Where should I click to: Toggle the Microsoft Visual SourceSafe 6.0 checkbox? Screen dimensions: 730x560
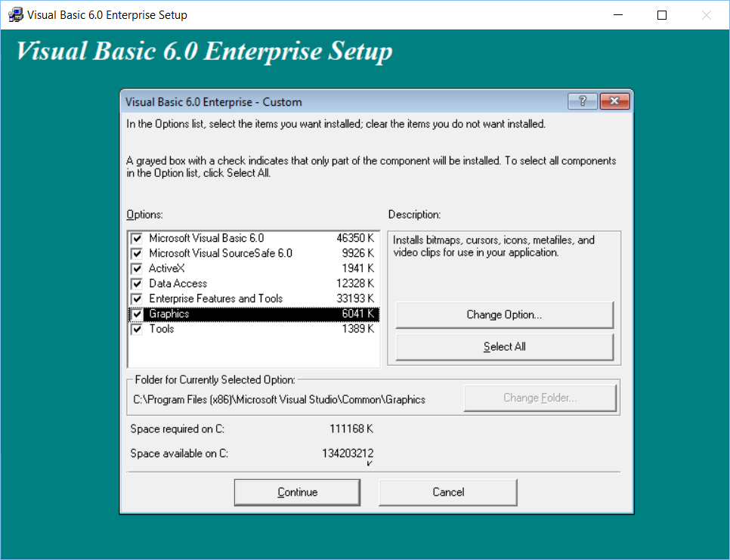tap(137, 254)
